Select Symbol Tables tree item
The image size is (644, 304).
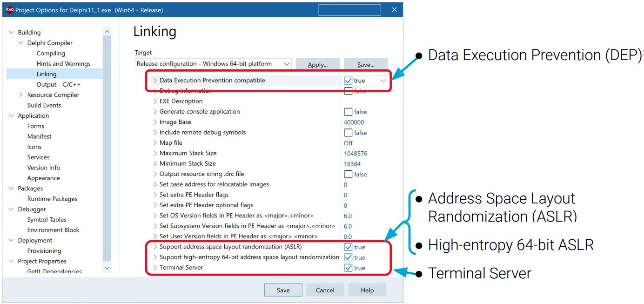pos(47,220)
